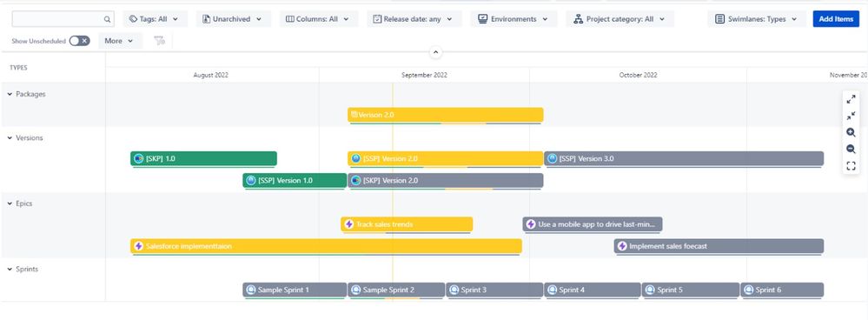The height and width of the screenshot is (320, 868).
Task: Open the Release date: any dropdown
Action: click(414, 19)
